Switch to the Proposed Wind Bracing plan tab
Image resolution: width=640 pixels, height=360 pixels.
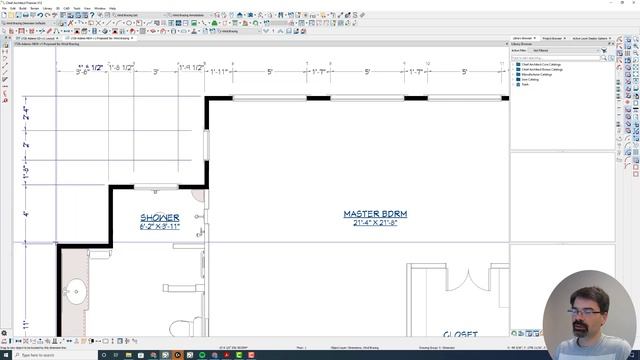[x=100, y=38]
